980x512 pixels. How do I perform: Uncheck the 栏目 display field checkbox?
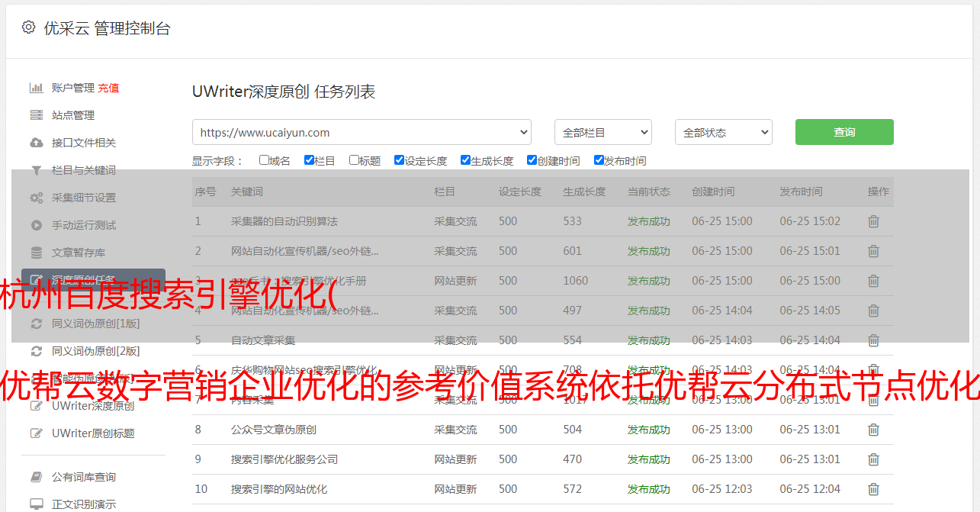[309, 160]
